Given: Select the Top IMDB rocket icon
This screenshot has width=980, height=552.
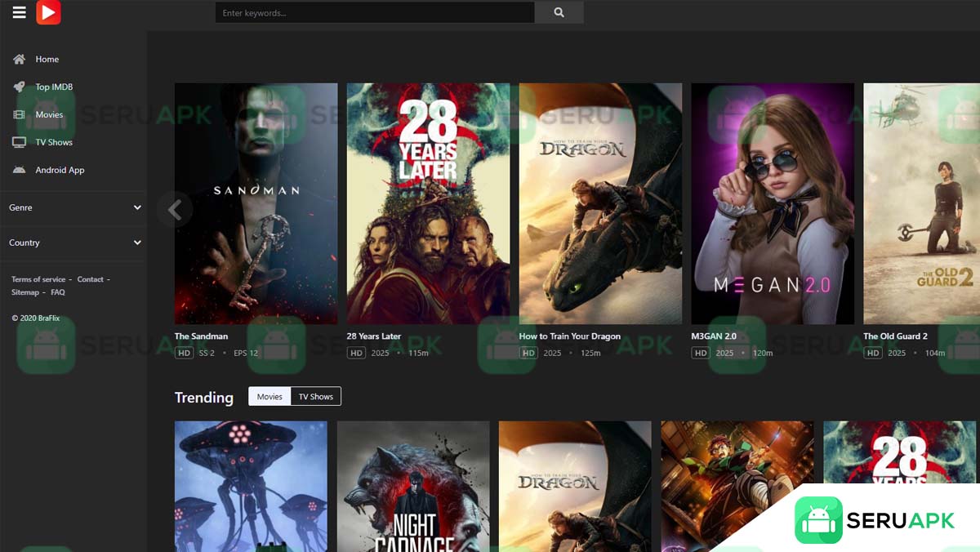Looking at the screenshot, I should [19, 87].
